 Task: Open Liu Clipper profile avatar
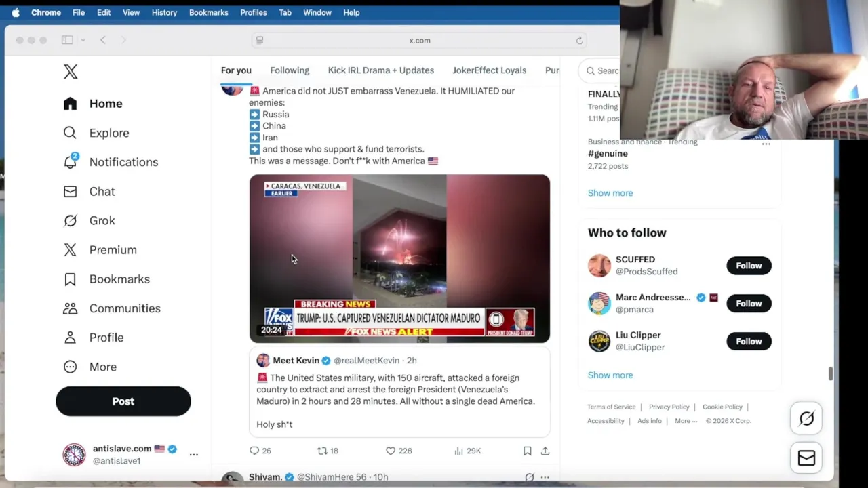pyautogui.click(x=599, y=342)
